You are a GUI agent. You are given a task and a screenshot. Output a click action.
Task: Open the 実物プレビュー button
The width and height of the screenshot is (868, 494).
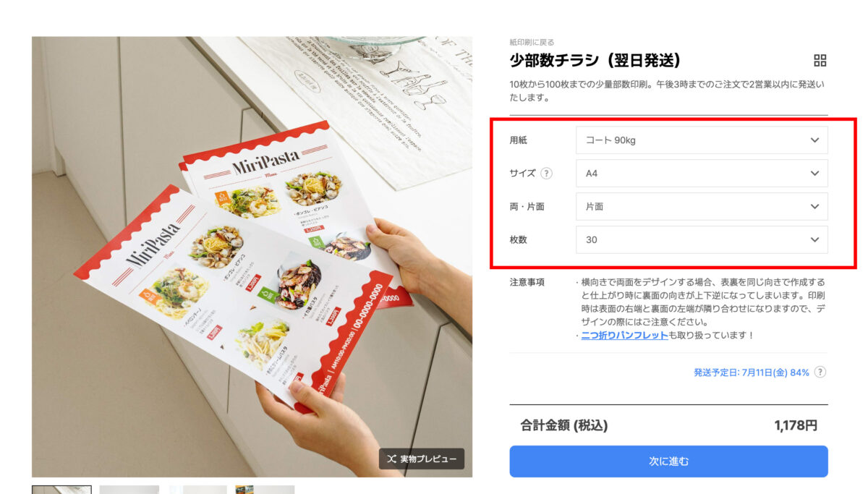(x=422, y=459)
